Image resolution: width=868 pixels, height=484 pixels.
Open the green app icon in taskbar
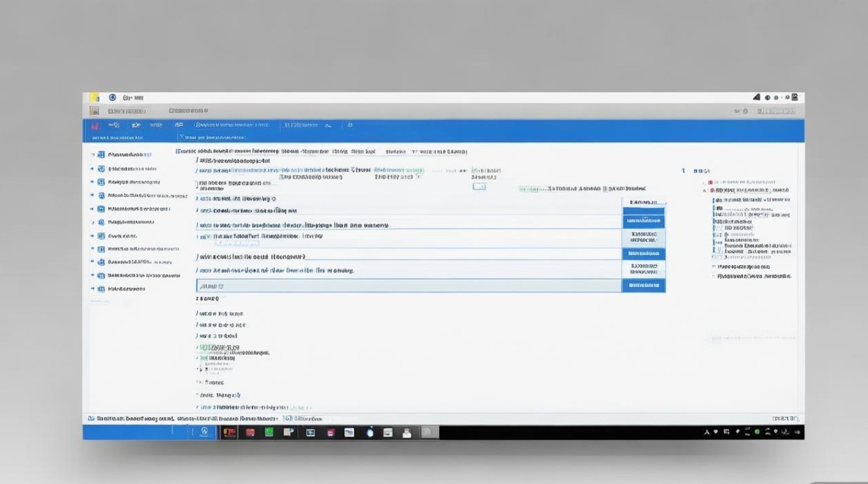tap(270, 432)
